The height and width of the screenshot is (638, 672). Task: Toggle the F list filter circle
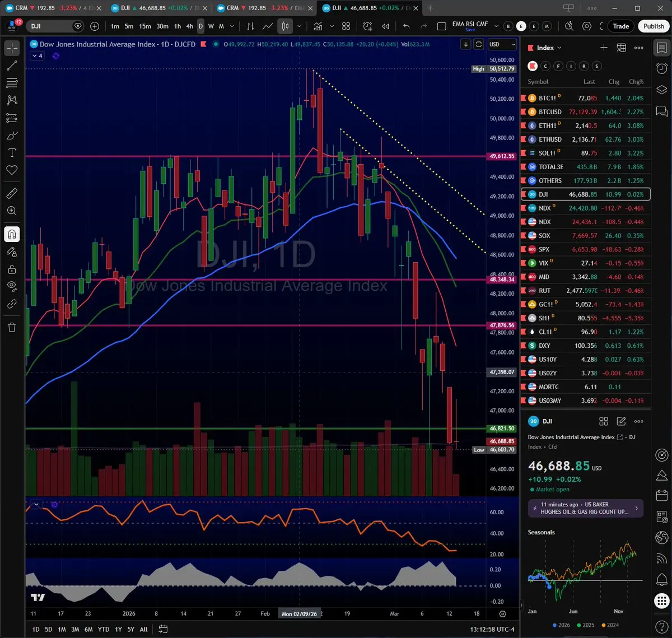click(x=558, y=66)
